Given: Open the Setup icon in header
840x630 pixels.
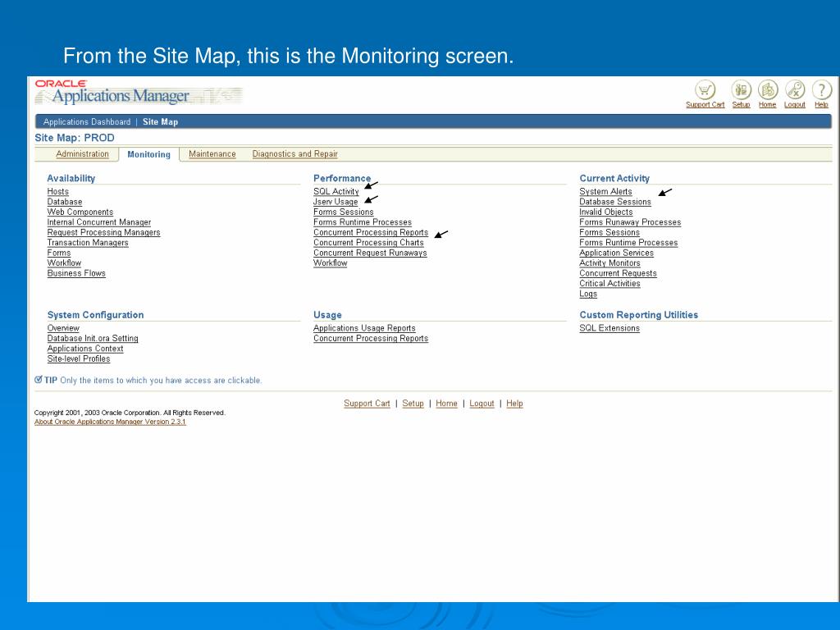Looking at the screenshot, I should coord(741,89).
